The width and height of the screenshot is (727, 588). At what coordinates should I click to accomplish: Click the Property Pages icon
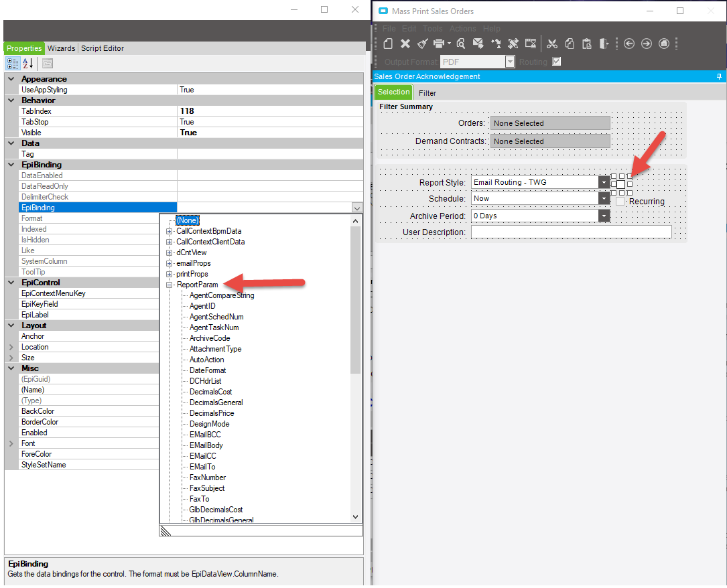48,64
